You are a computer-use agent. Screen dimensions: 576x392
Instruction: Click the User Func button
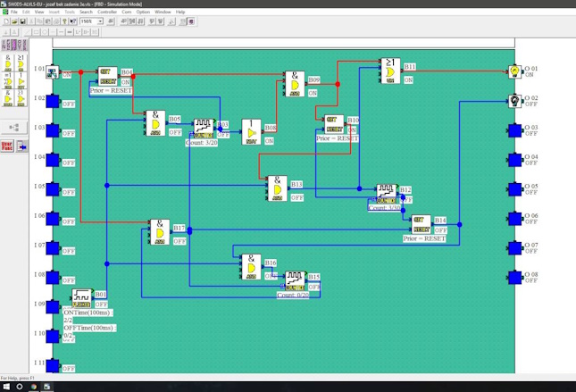click(7, 146)
